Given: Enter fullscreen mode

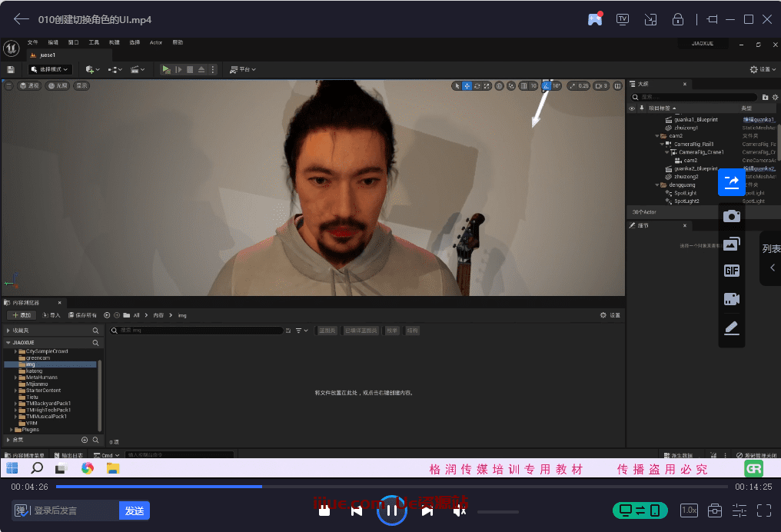Looking at the screenshot, I should [764, 510].
